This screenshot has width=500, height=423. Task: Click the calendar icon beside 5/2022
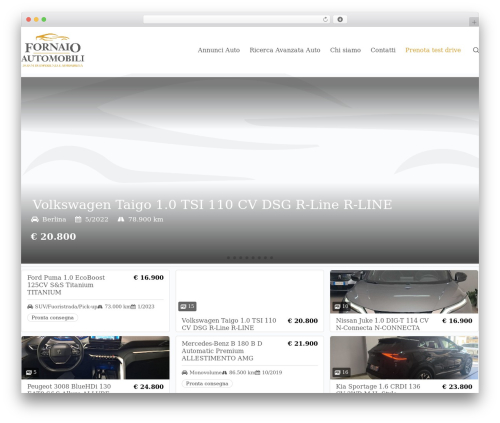tap(78, 219)
